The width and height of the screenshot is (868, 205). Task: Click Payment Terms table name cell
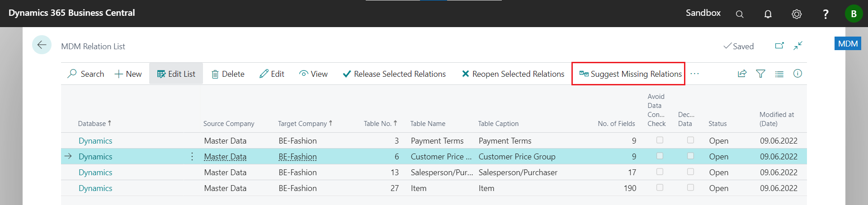437,141
